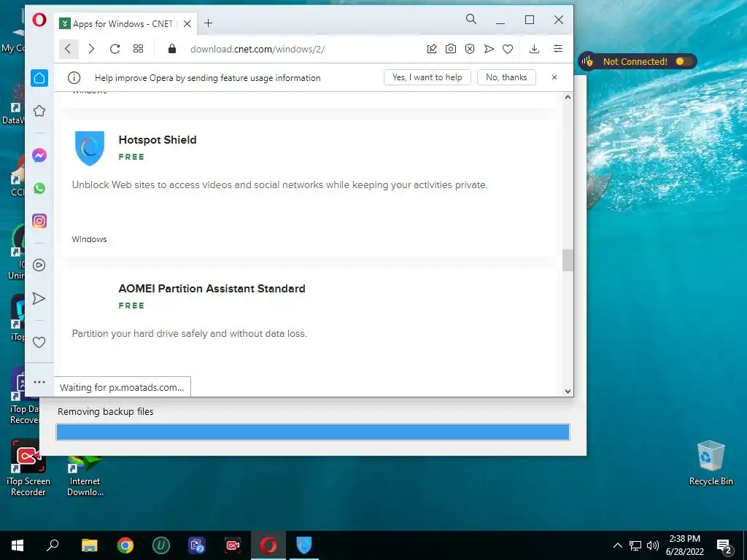Open the share page icon

coord(432,49)
